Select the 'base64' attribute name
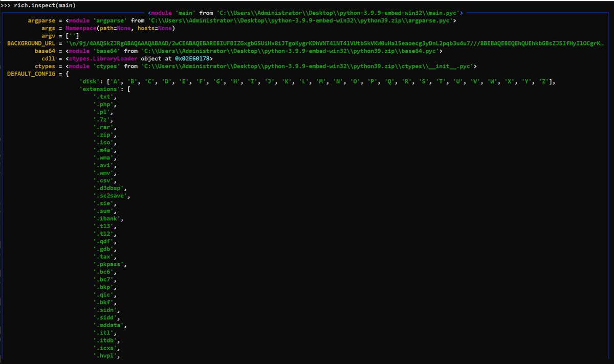Viewport: 614px width, 364px height. pyautogui.click(x=45, y=51)
